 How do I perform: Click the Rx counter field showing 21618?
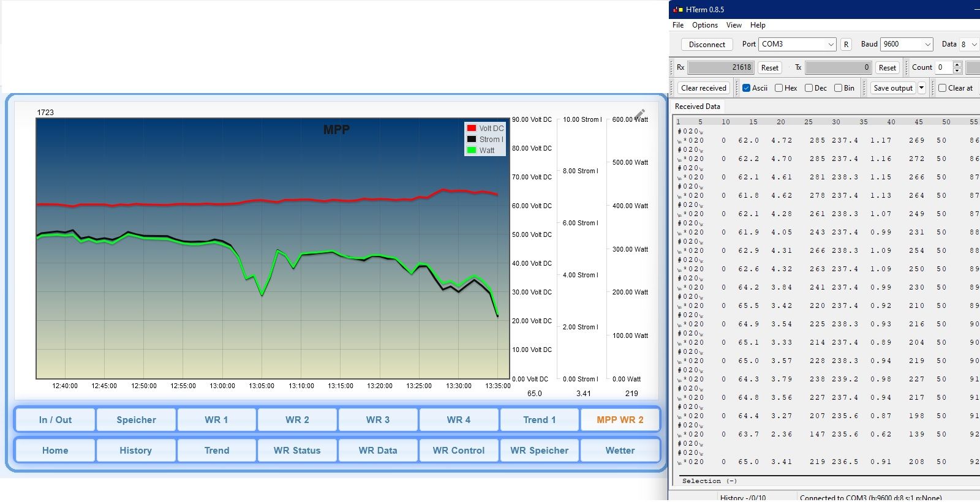coord(721,67)
